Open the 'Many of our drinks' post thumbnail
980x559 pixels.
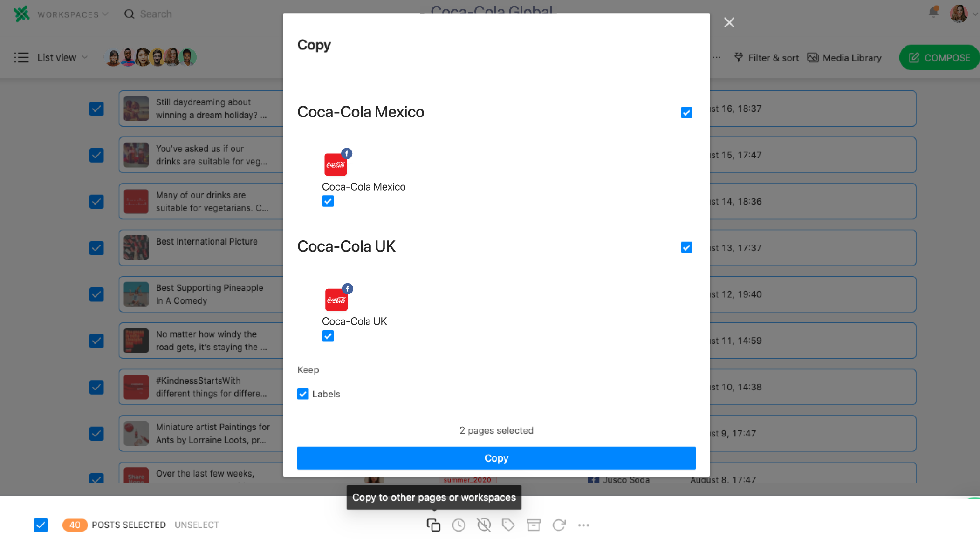[136, 201]
